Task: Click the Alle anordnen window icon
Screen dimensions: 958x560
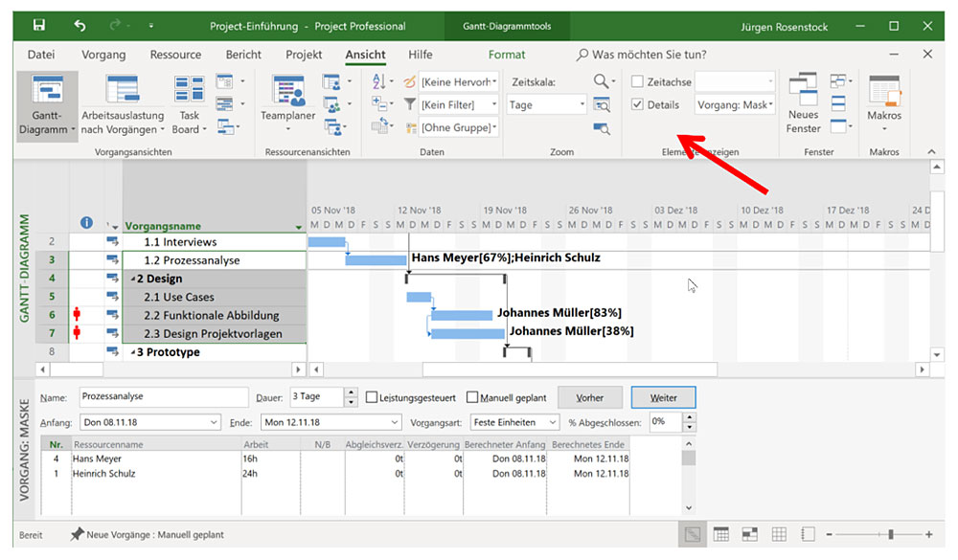Action: coord(838,104)
